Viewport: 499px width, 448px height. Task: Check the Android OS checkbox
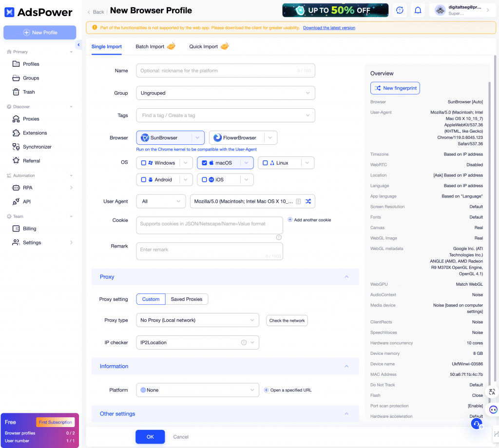click(144, 179)
